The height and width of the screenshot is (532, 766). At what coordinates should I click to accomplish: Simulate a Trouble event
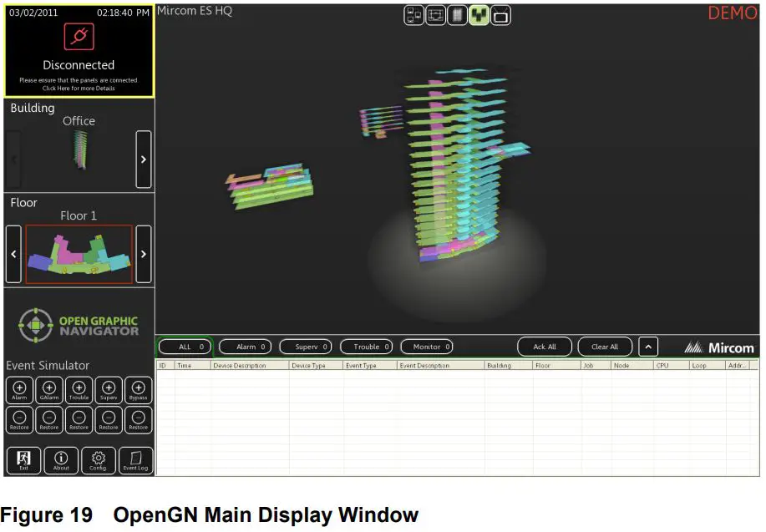(79, 390)
